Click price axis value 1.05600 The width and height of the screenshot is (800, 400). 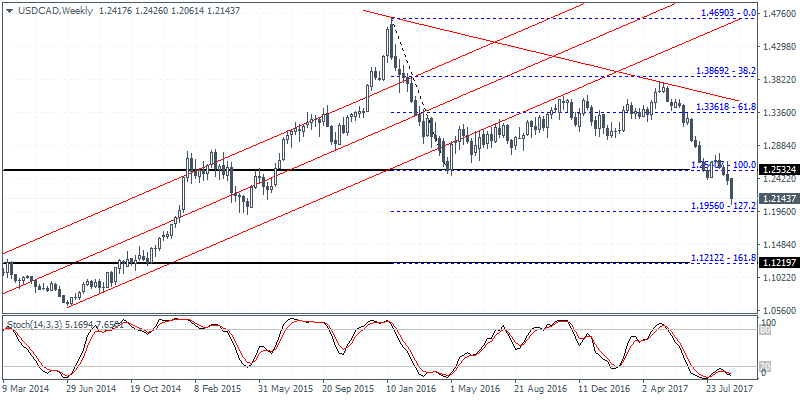779,310
